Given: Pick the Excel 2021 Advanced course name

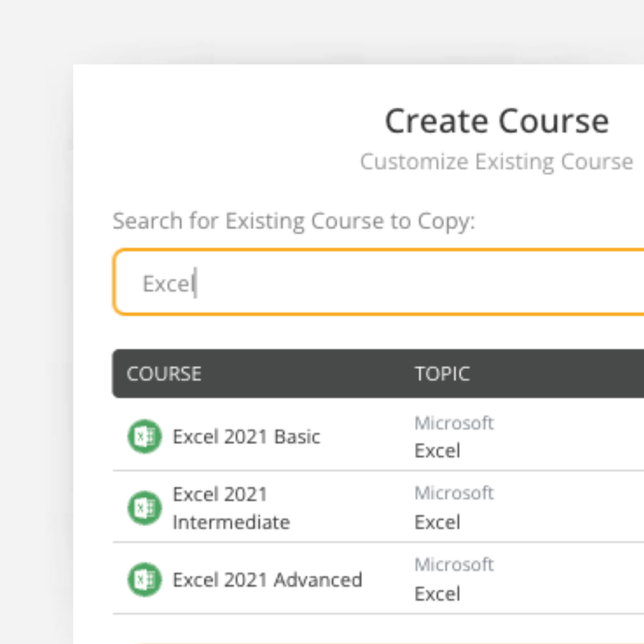Looking at the screenshot, I should click(x=267, y=580).
